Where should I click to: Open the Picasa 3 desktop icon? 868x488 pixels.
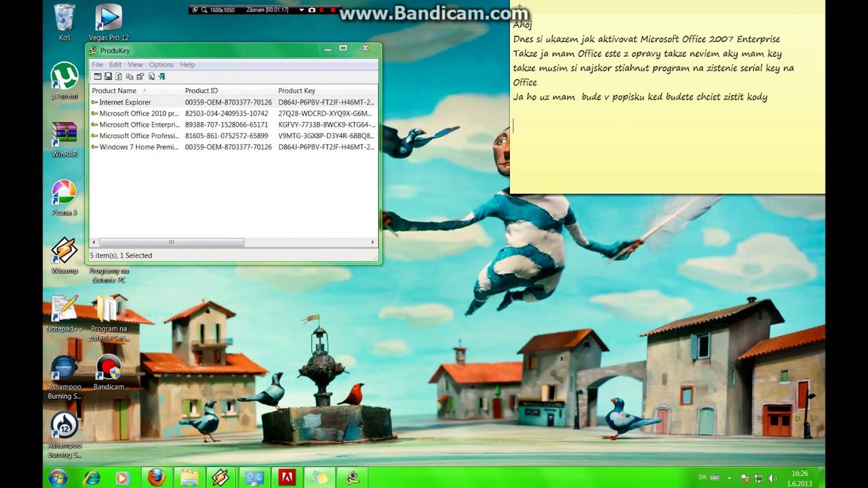pos(64,197)
